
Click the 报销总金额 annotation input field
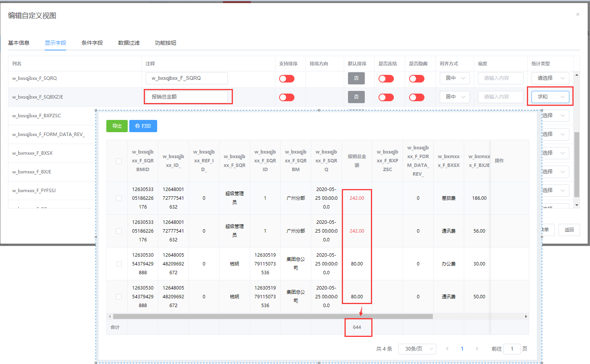click(187, 97)
